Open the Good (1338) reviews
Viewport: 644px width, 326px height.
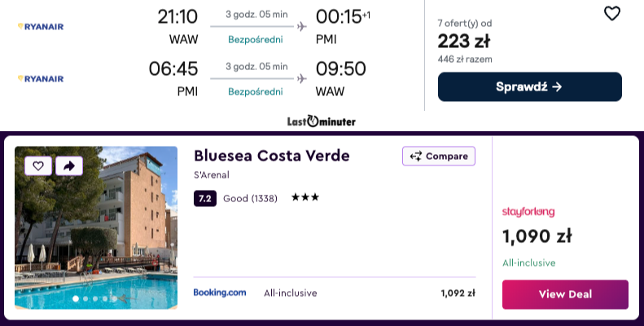[x=250, y=198]
